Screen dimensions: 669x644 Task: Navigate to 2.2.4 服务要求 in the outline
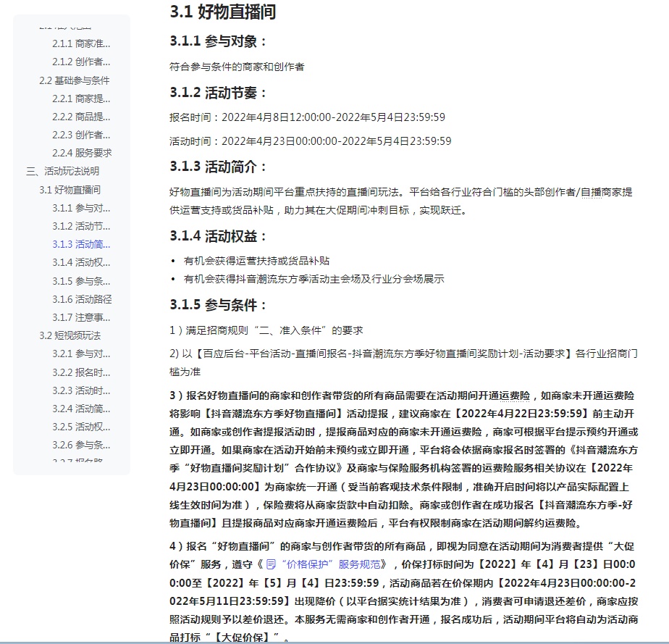[x=82, y=153]
